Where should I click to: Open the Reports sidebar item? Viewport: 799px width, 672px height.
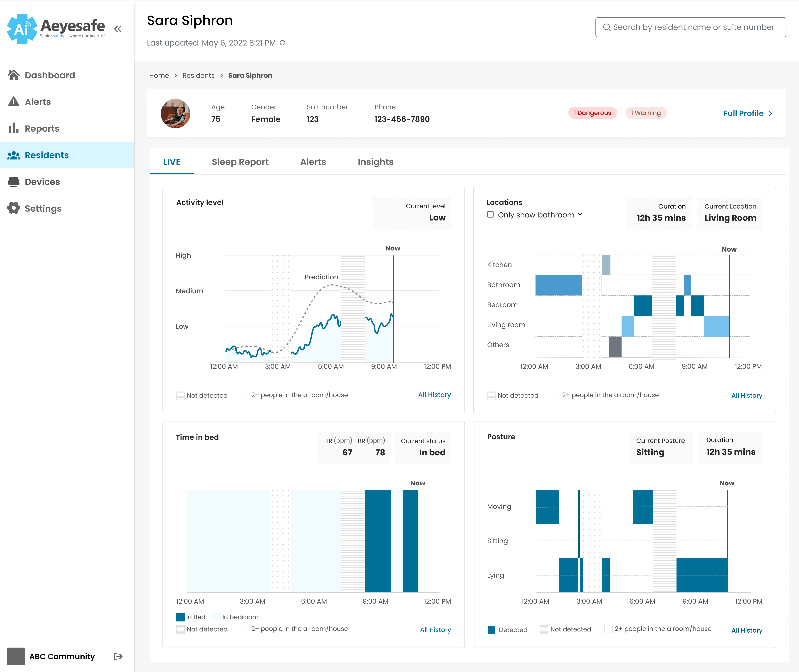(67, 128)
